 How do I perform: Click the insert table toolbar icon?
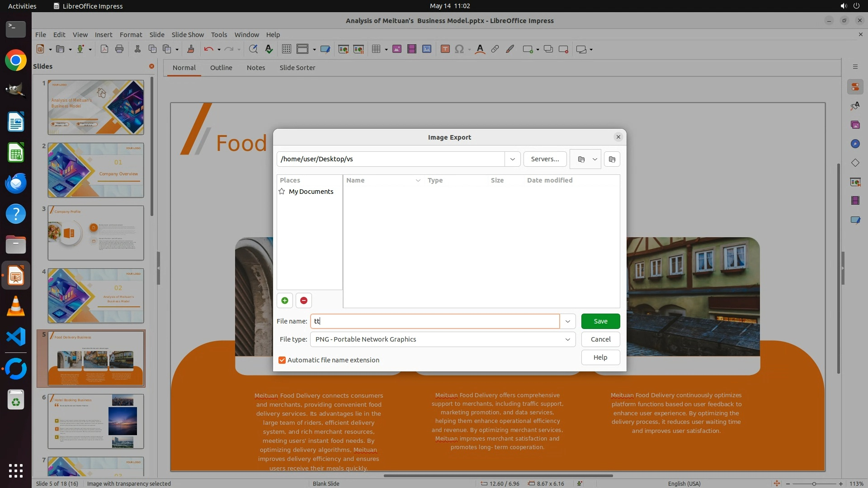[x=376, y=49]
